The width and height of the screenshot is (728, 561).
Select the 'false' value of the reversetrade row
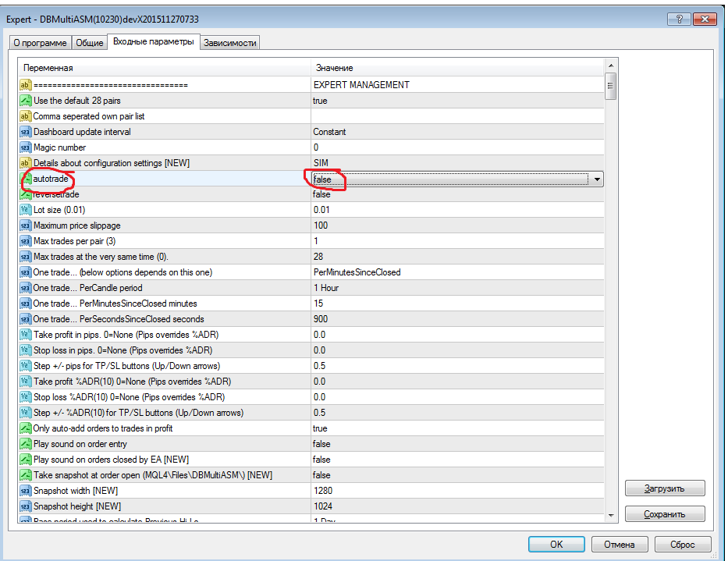(x=321, y=194)
